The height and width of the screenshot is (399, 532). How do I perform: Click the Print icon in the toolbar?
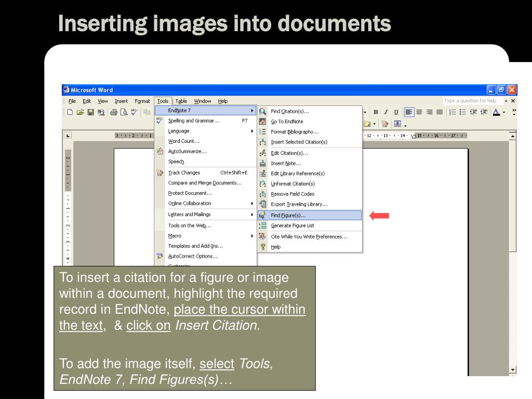pos(114,112)
